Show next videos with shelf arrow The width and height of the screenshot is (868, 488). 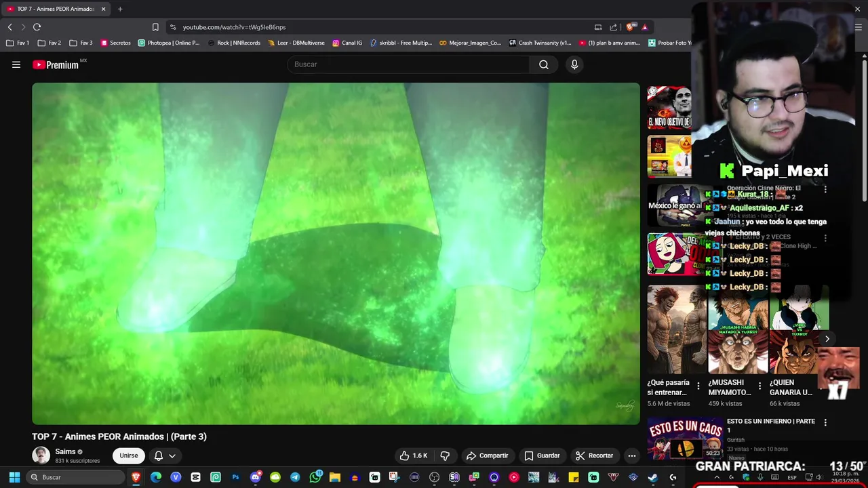click(x=827, y=339)
